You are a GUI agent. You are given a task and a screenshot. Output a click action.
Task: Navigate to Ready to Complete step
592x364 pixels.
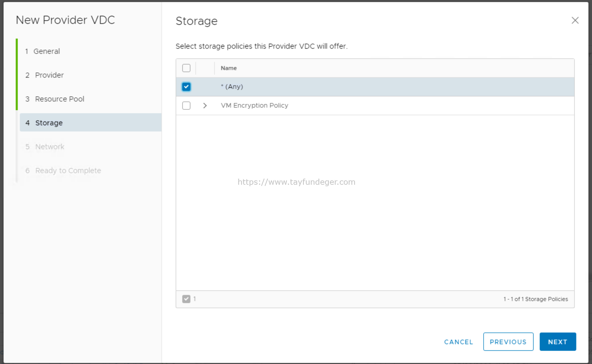[68, 171]
